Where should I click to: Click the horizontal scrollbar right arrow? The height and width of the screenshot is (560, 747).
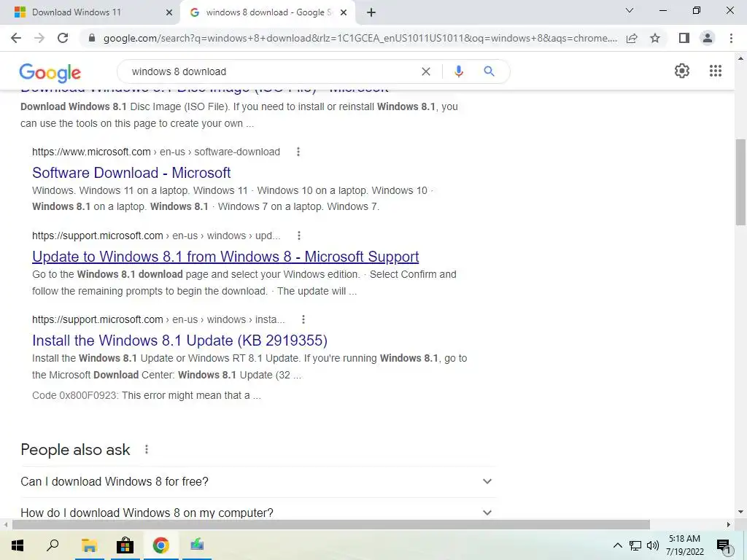pyautogui.click(x=729, y=525)
